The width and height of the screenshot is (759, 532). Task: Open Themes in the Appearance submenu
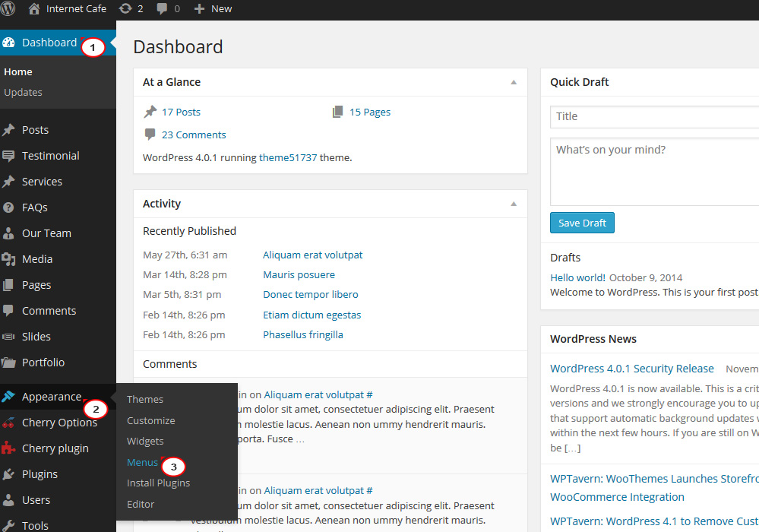[x=144, y=399]
